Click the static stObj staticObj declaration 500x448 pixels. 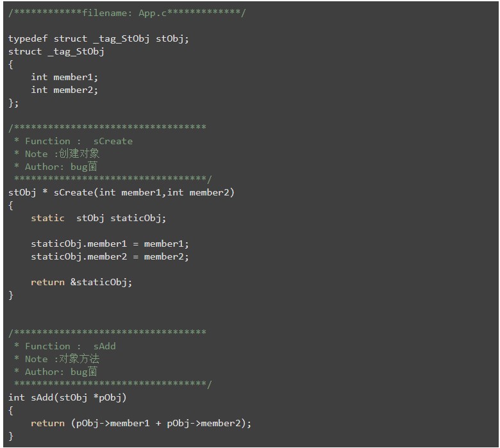coord(99,218)
